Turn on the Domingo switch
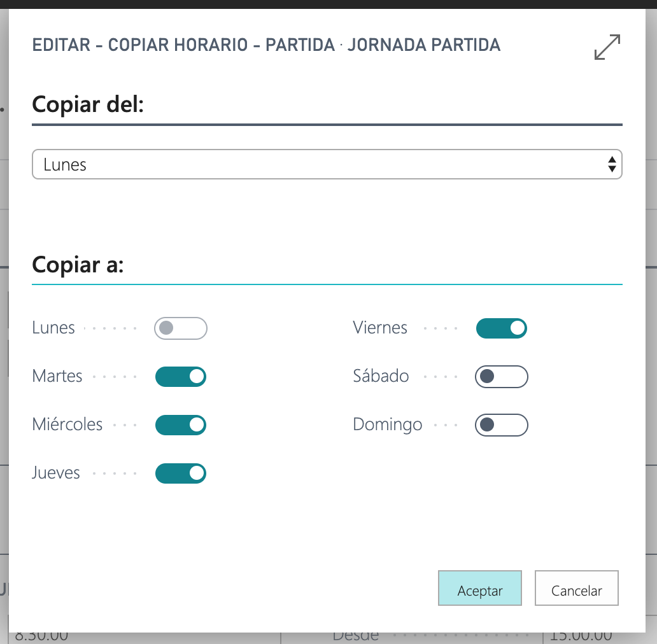The width and height of the screenshot is (657, 644). [502, 425]
